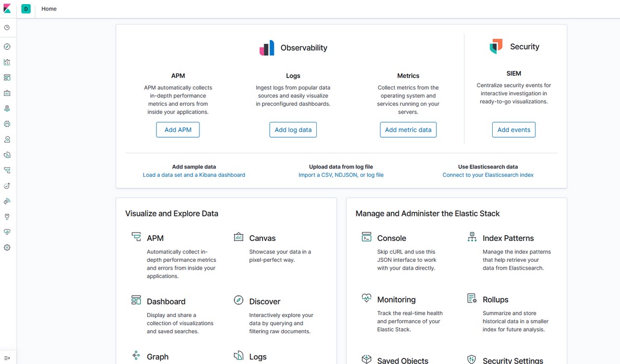Expand the side navigation

[x=7, y=358]
